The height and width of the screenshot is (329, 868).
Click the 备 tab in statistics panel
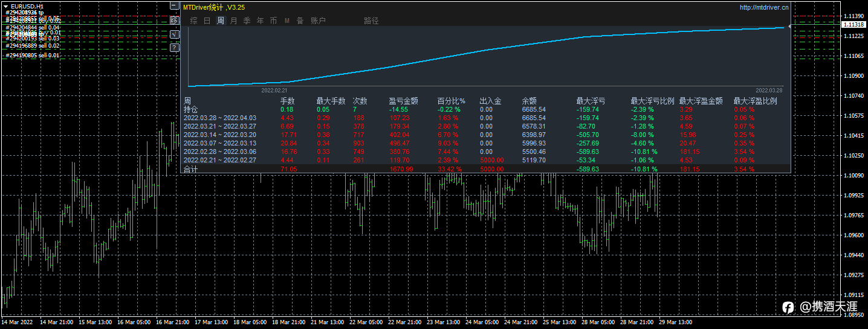tap(300, 21)
